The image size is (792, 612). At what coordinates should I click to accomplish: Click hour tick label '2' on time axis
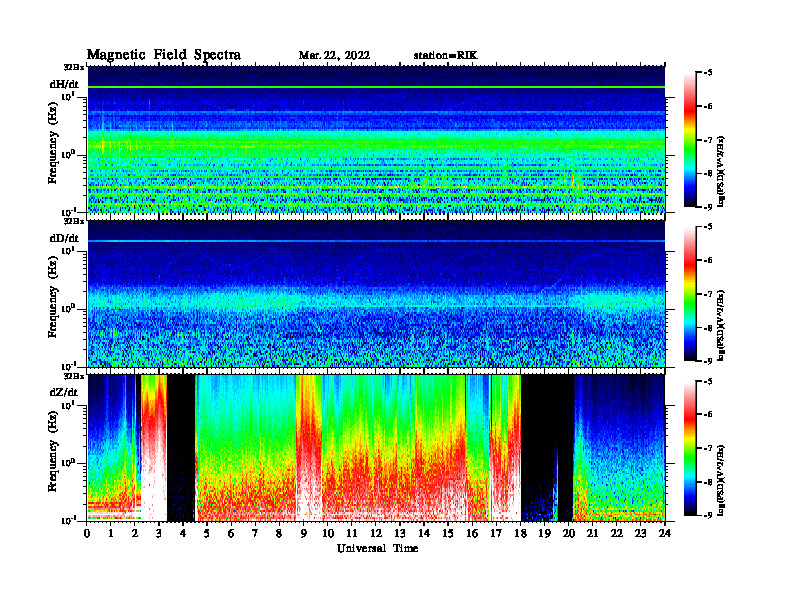(135, 534)
